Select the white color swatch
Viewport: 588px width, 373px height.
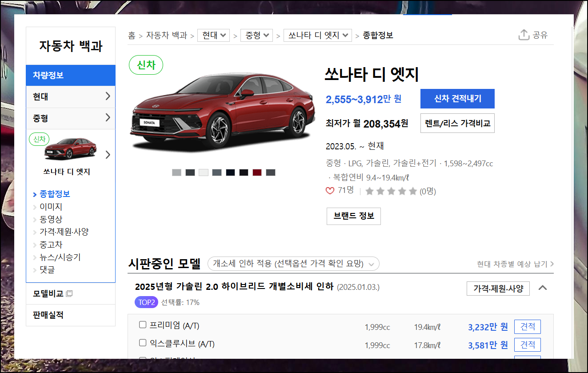click(x=203, y=172)
